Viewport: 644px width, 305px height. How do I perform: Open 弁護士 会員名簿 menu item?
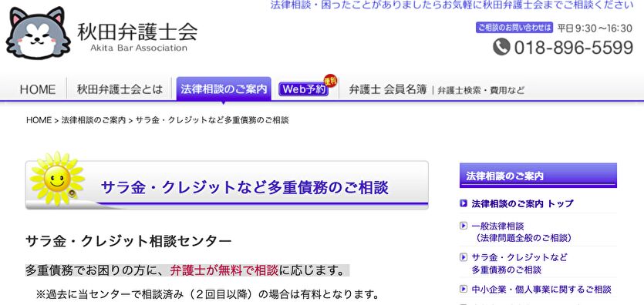pyautogui.click(x=388, y=89)
